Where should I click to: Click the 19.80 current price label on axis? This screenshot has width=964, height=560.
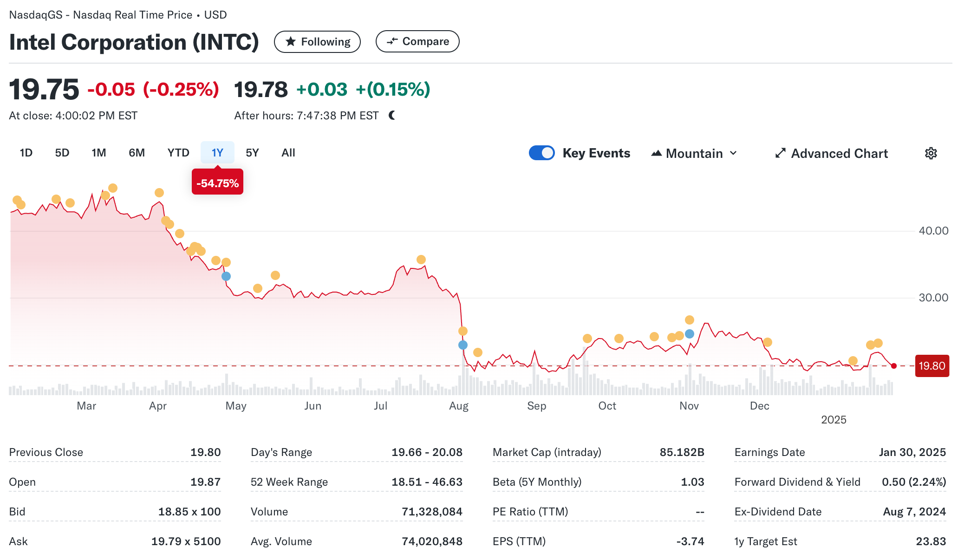click(931, 366)
